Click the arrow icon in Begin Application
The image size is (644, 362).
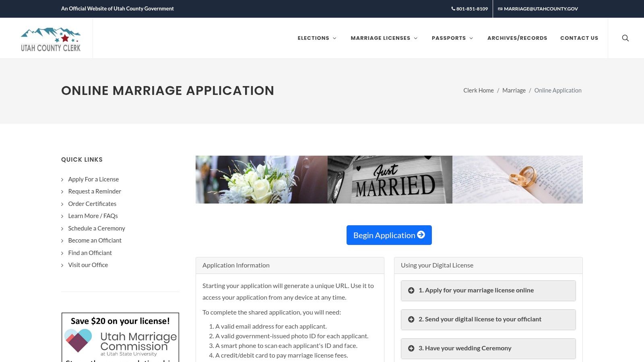pos(421,234)
